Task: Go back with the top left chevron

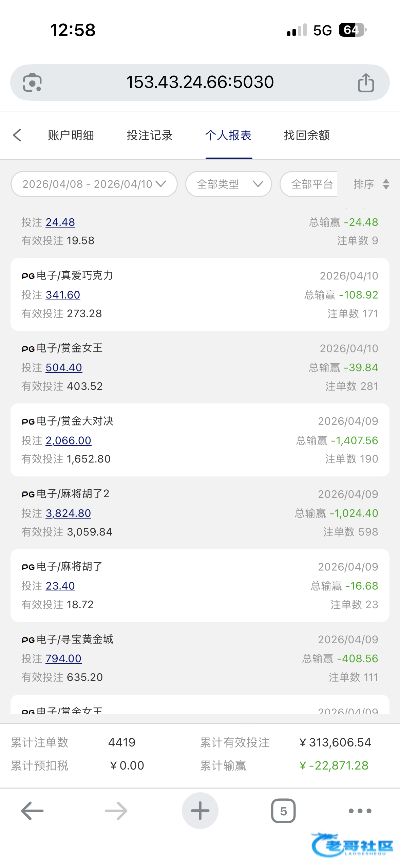Action: pos(17,135)
